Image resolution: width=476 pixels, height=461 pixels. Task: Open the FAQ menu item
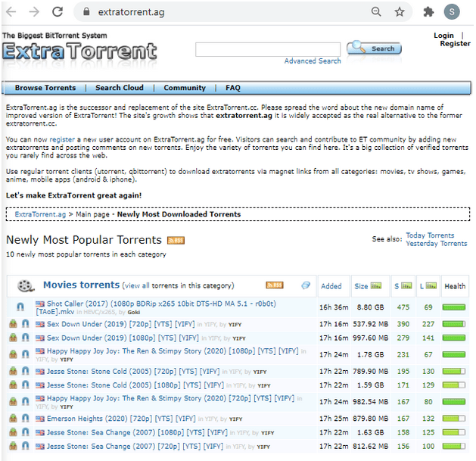point(233,88)
